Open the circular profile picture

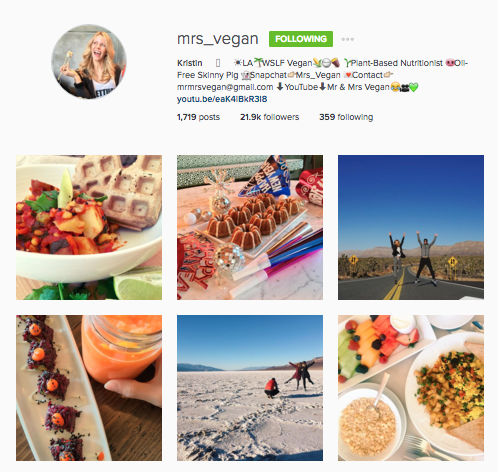point(89,61)
